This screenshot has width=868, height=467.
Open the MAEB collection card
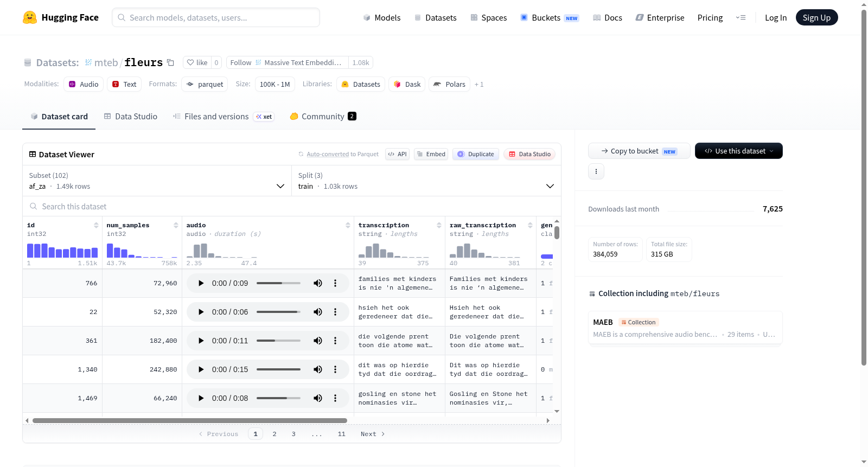pos(685,328)
